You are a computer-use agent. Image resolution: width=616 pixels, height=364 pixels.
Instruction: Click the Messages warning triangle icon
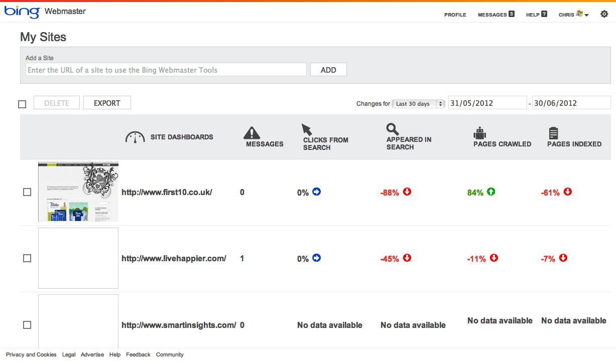click(252, 133)
